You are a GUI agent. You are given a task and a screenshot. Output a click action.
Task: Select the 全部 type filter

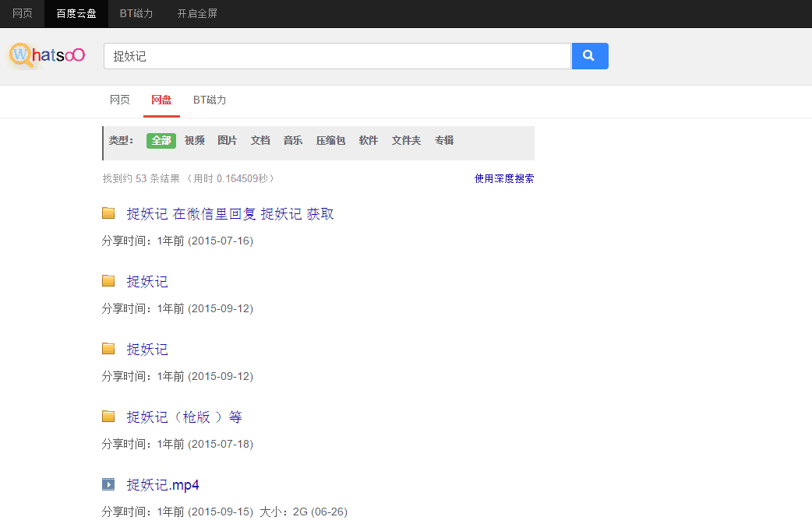coord(161,141)
